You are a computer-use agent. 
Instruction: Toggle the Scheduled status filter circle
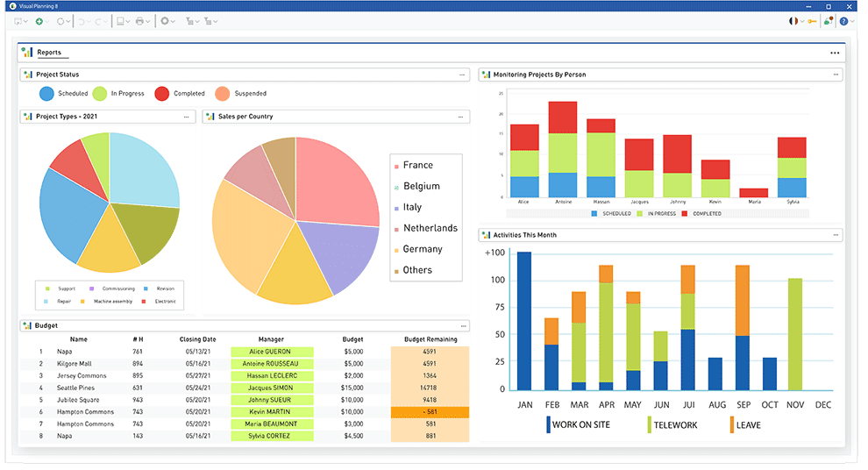click(46, 94)
